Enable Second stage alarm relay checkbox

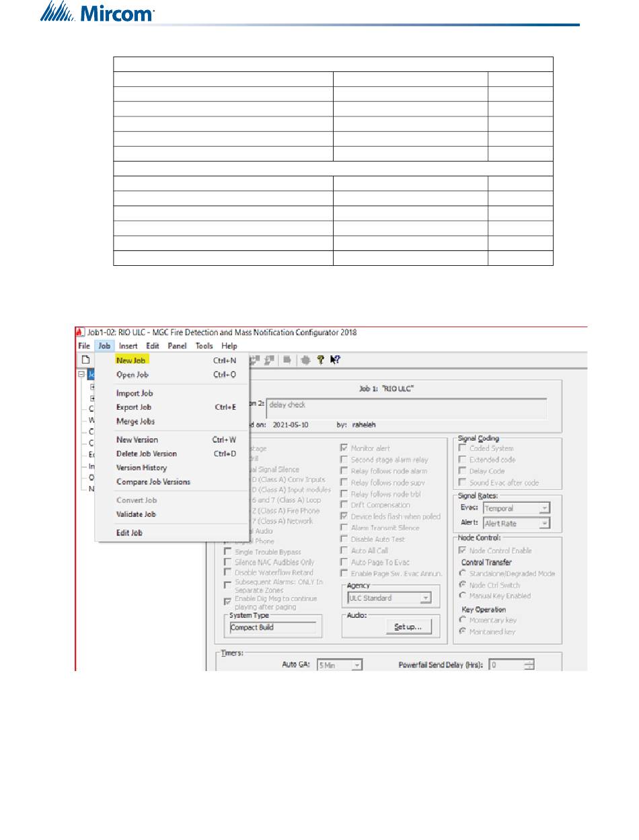[x=344, y=460]
